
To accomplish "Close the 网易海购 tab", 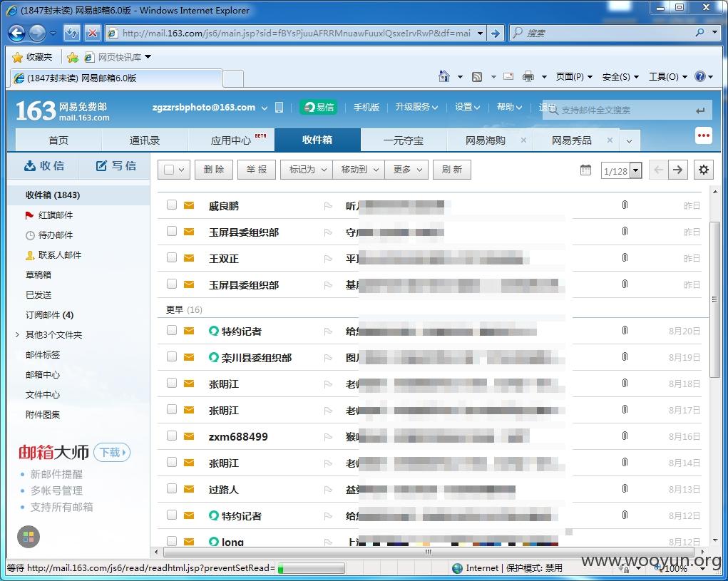I will tap(523, 140).
